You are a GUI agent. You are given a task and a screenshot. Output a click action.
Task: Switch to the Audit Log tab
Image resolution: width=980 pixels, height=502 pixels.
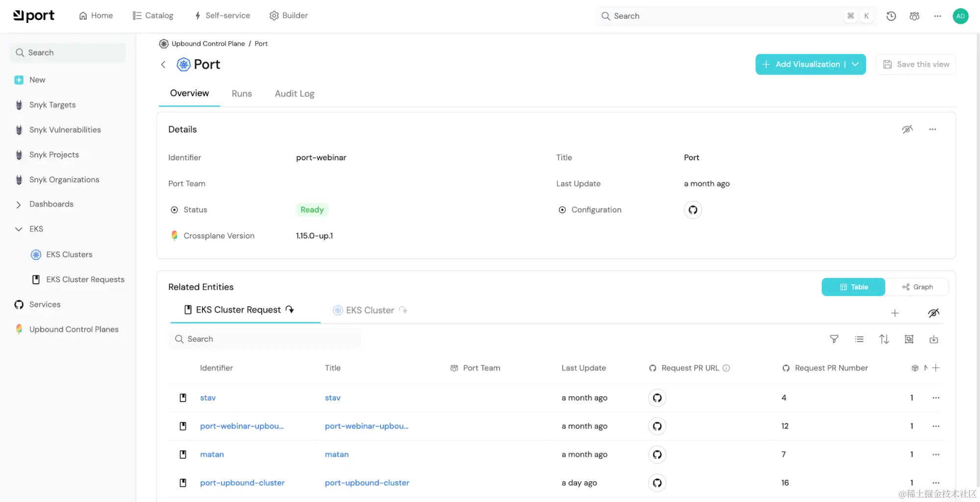(x=295, y=94)
